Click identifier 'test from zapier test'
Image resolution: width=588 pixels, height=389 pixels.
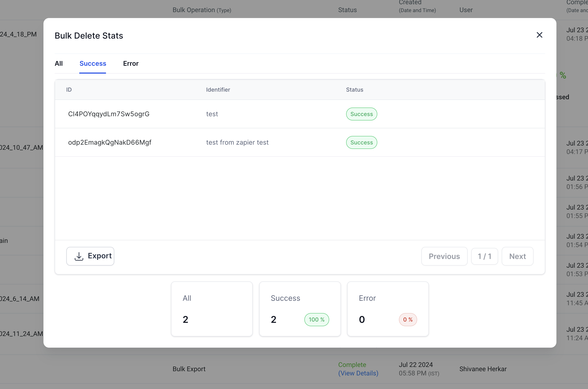click(237, 142)
